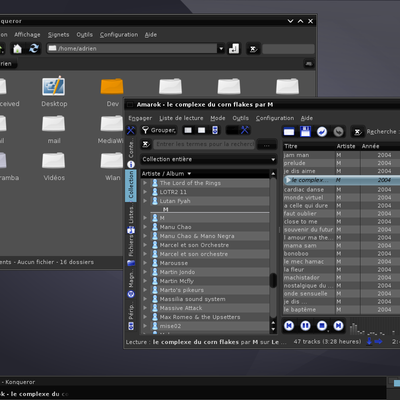
Task: Switch to the Fichiers sidebar tab
Action: coord(131,251)
